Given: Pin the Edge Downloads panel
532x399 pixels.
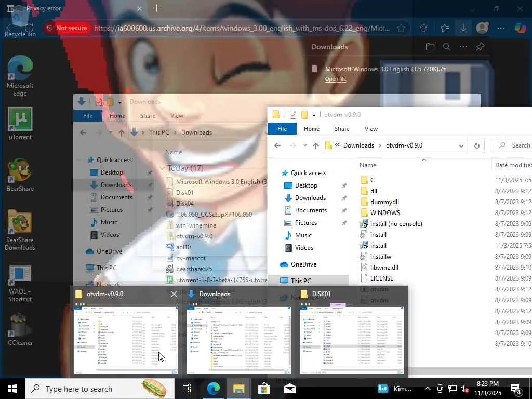Looking at the screenshot, I should click(480, 47).
